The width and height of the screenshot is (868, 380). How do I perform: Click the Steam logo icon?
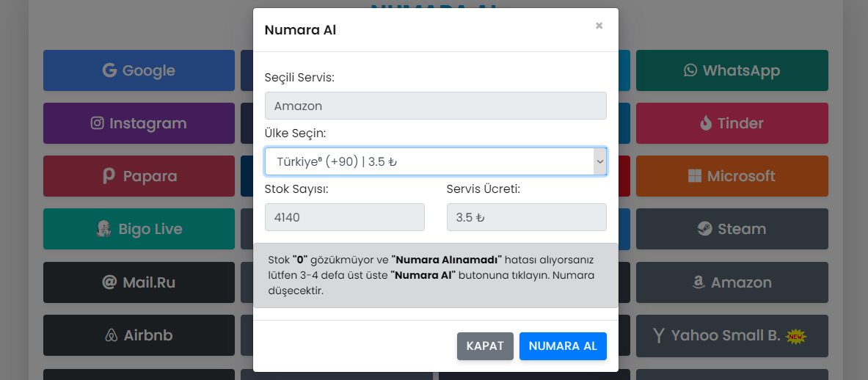pyautogui.click(x=704, y=228)
